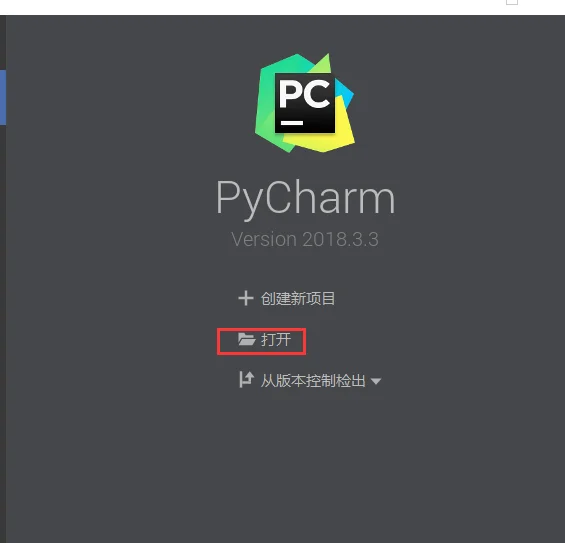
Task: Click the window control button at top right
Action: [512, 2]
